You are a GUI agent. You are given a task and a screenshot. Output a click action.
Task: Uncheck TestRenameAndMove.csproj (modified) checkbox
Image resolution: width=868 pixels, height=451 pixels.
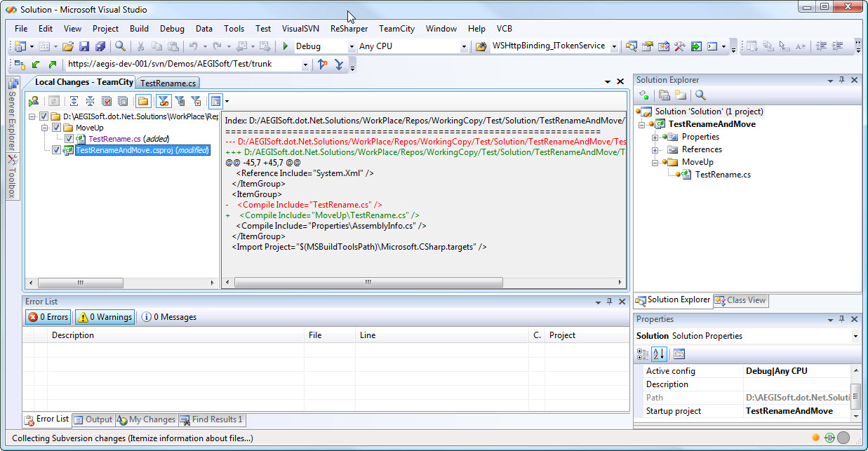click(57, 150)
